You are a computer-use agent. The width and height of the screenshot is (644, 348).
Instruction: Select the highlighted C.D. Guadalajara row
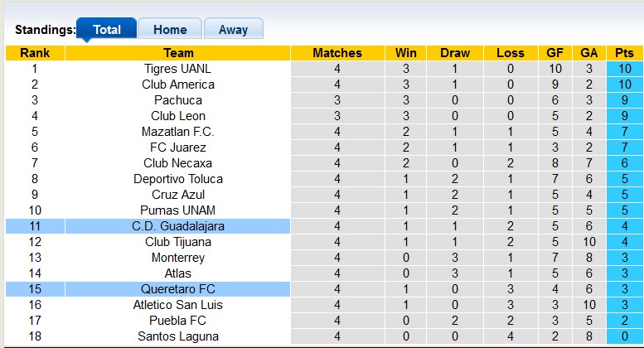[x=178, y=226]
